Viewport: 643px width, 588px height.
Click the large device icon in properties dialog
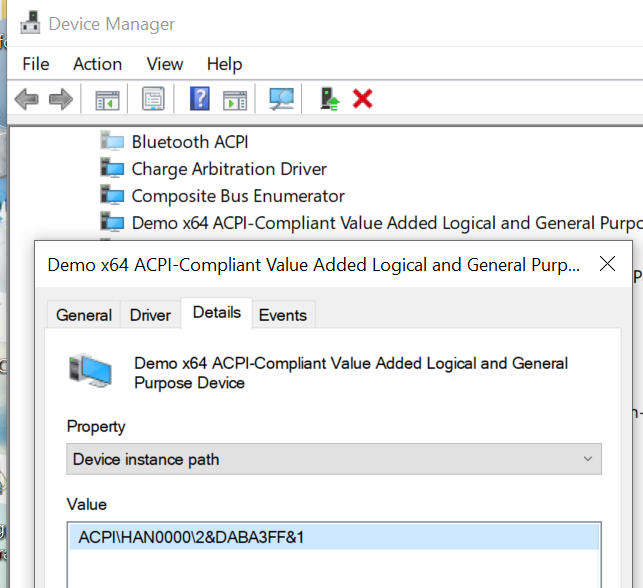pos(90,371)
